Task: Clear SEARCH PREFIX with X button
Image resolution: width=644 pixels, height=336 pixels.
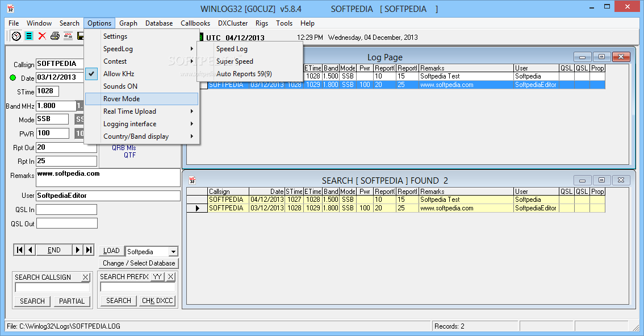Action: click(x=171, y=277)
